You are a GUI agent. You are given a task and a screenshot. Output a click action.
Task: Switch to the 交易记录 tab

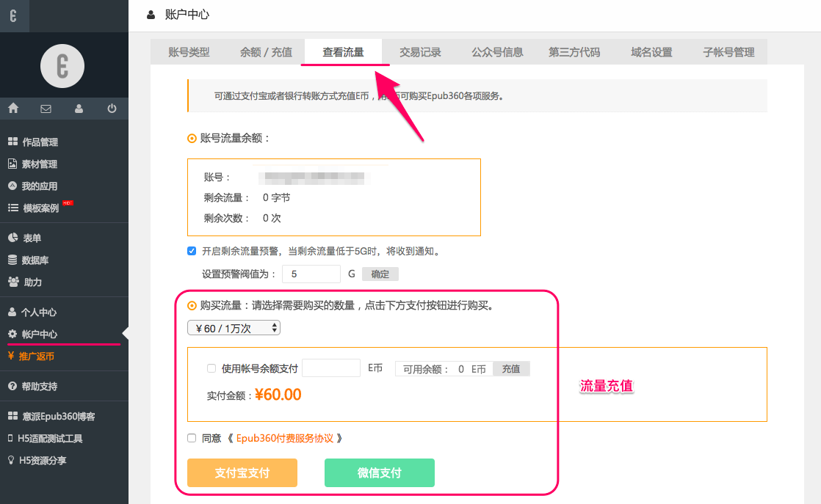[x=420, y=52]
